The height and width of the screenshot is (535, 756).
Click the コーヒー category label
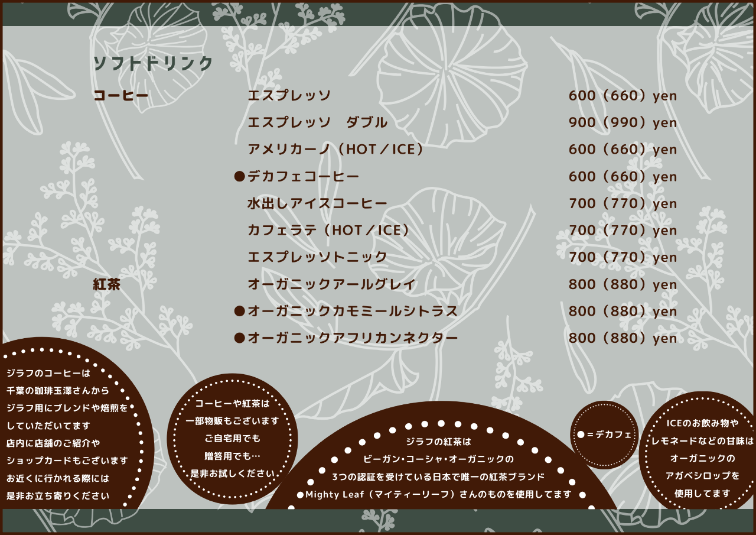(121, 96)
